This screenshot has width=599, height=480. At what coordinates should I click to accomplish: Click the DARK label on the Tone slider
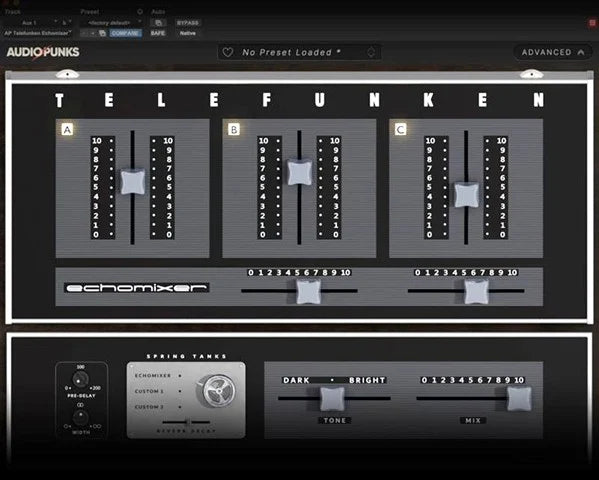pyautogui.click(x=296, y=380)
